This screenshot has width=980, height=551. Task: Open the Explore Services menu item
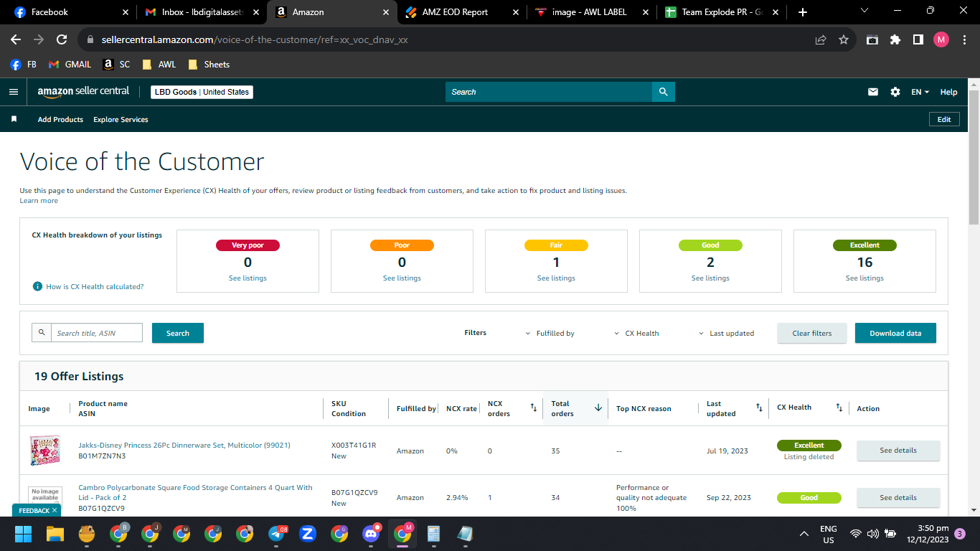coord(121,119)
